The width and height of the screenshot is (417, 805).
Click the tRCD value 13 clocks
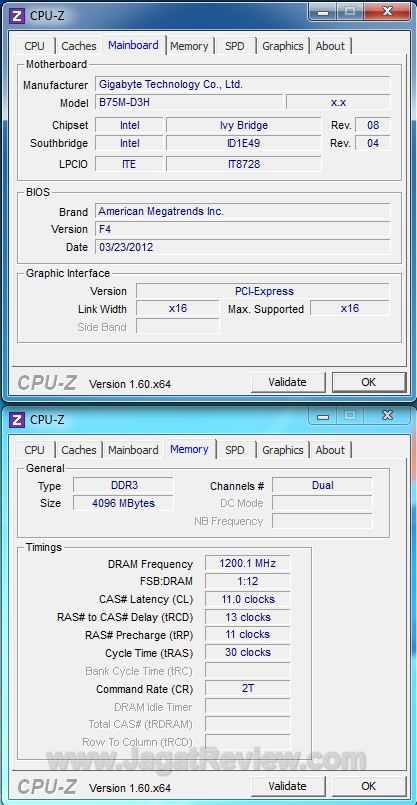(248, 617)
